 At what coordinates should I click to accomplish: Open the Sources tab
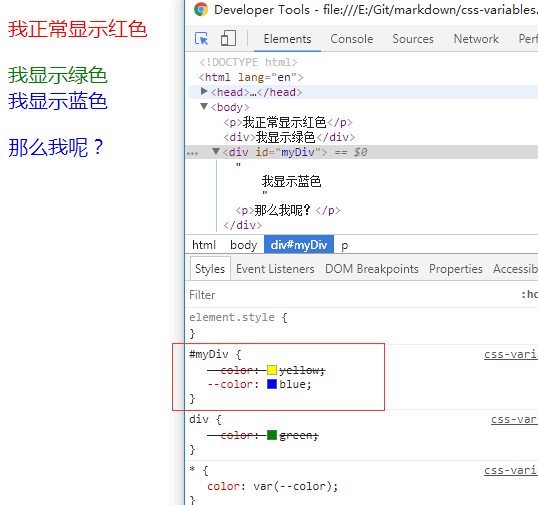(x=413, y=39)
